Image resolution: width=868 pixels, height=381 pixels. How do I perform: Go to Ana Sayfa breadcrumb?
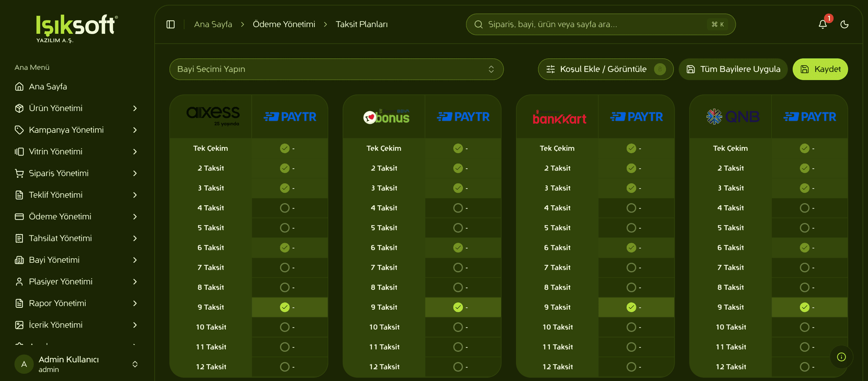click(x=213, y=25)
